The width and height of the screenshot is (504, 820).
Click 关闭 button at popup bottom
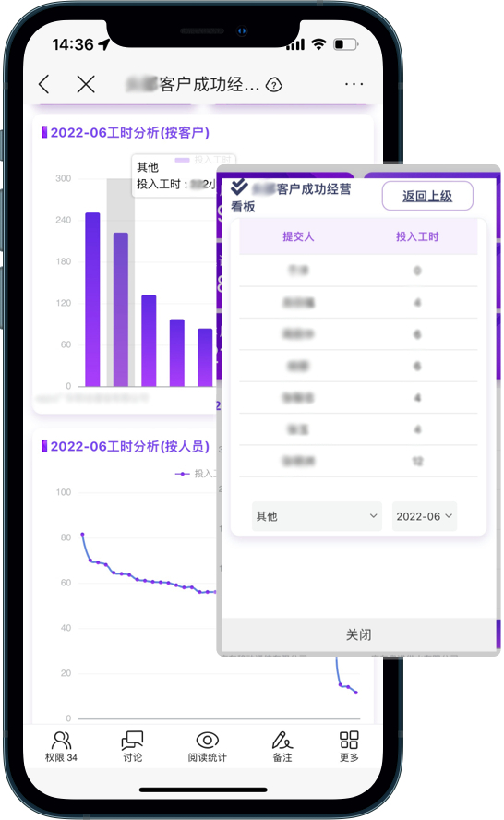click(x=359, y=634)
